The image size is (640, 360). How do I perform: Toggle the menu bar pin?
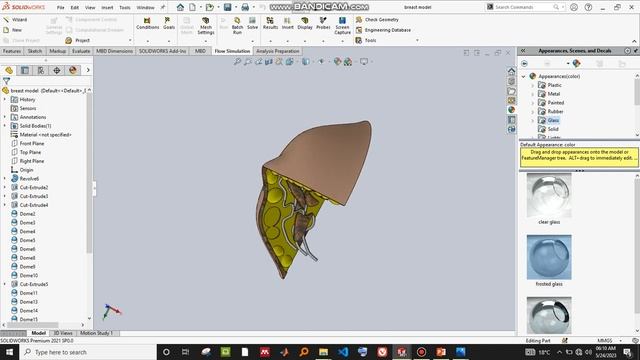pyautogui.click(x=162, y=7)
